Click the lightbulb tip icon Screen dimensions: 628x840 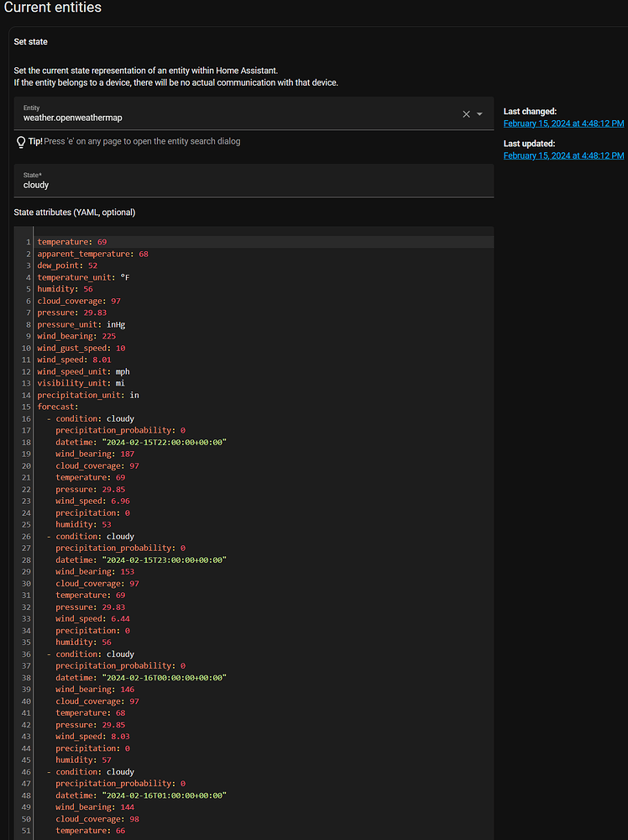[21, 142]
